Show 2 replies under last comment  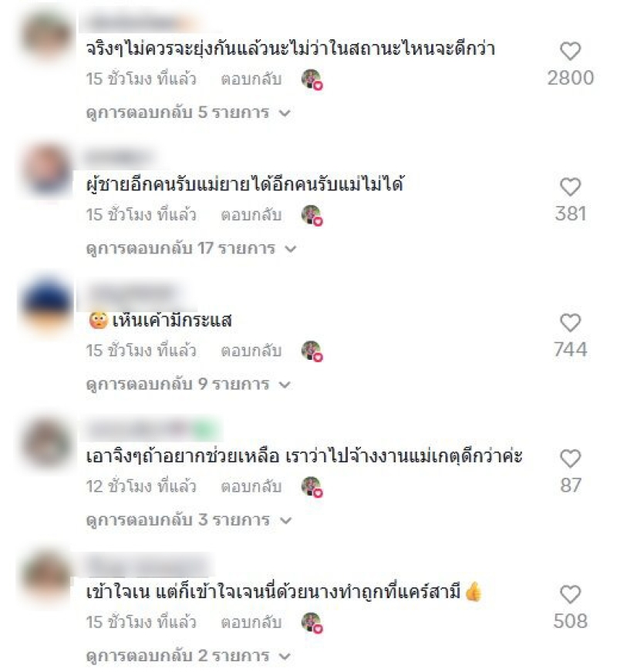[x=188, y=656]
